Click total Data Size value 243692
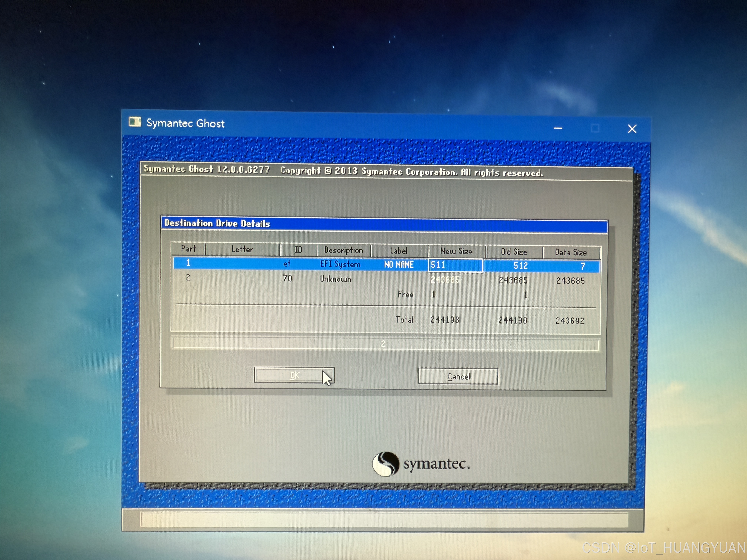747x560 pixels. click(x=570, y=321)
